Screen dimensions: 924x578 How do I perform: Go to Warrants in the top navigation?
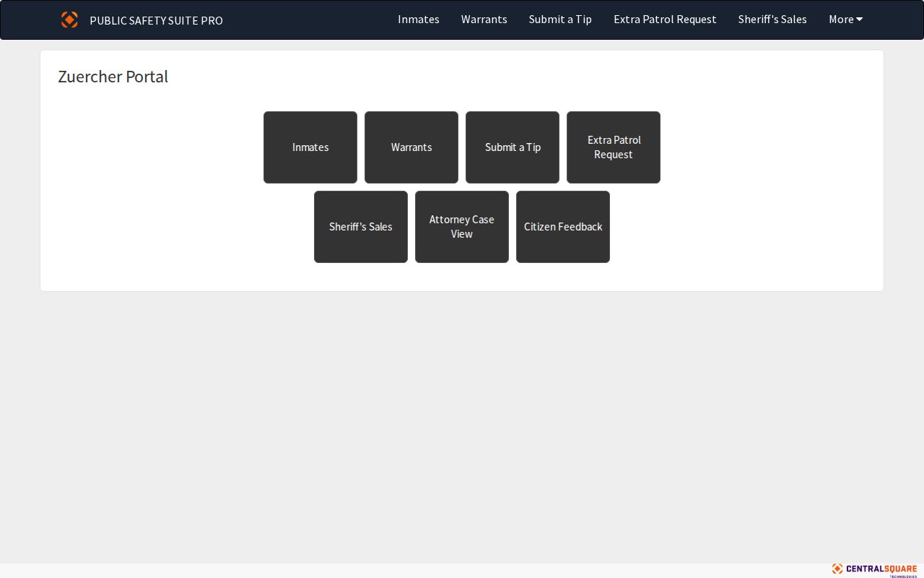(x=484, y=20)
